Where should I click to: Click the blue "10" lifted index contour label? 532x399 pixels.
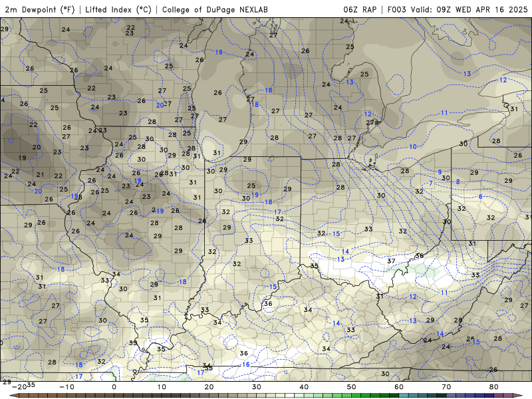pos(412,146)
